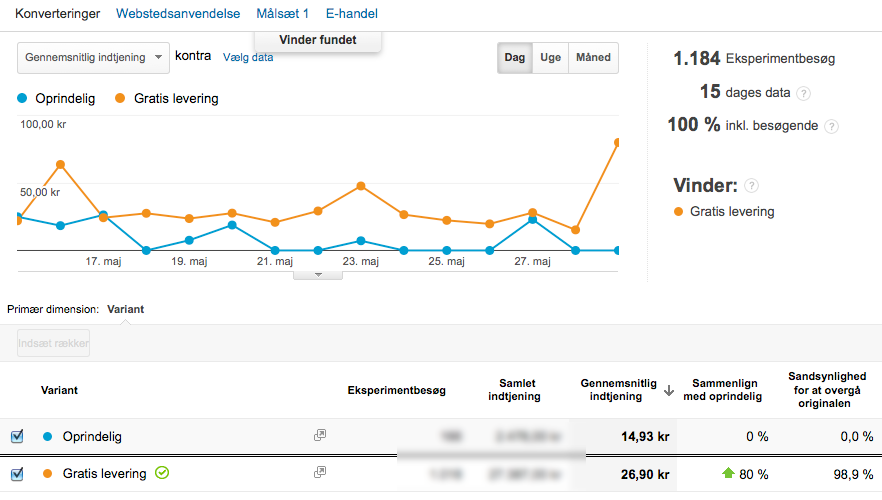The width and height of the screenshot is (882, 500).
Task: Click help icon next to inkl. besøgende
Action: pyautogui.click(x=831, y=127)
